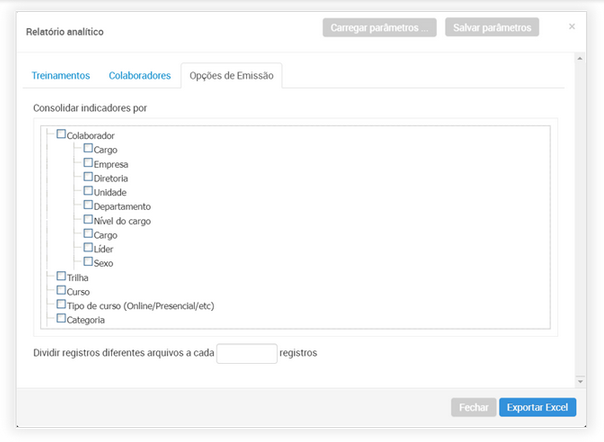
Task: Enable the Líder checkbox
Action: coord(88,247)
